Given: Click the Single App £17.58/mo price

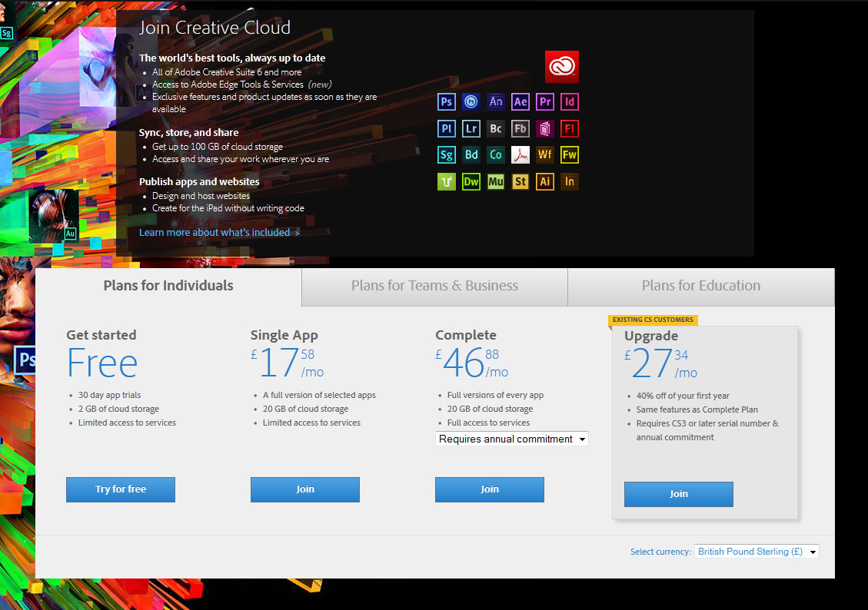Looking at the screenshot, I should coord(287,363).
